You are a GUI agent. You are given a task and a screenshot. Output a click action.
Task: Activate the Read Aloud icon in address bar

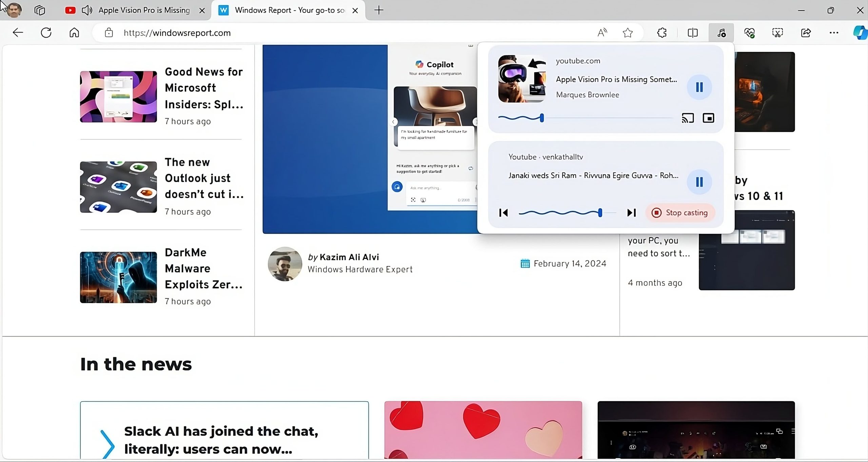[602, 33]
